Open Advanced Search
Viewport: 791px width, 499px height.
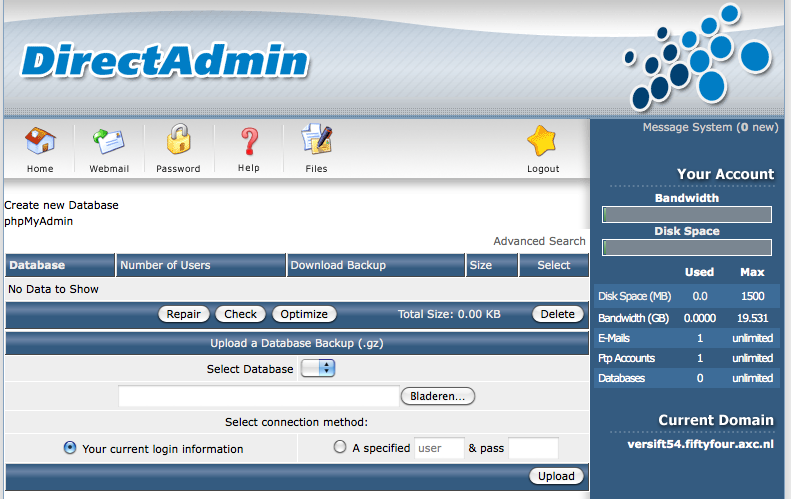(539, 241)
